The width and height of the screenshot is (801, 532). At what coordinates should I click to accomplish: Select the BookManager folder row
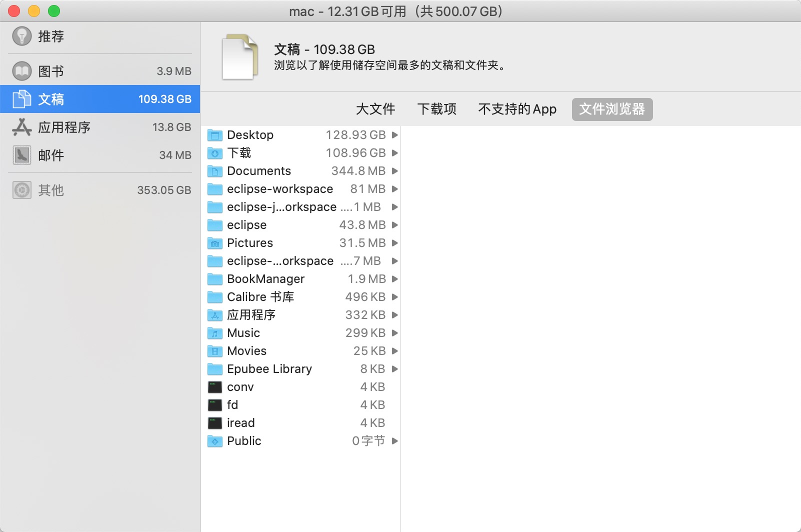300,279
